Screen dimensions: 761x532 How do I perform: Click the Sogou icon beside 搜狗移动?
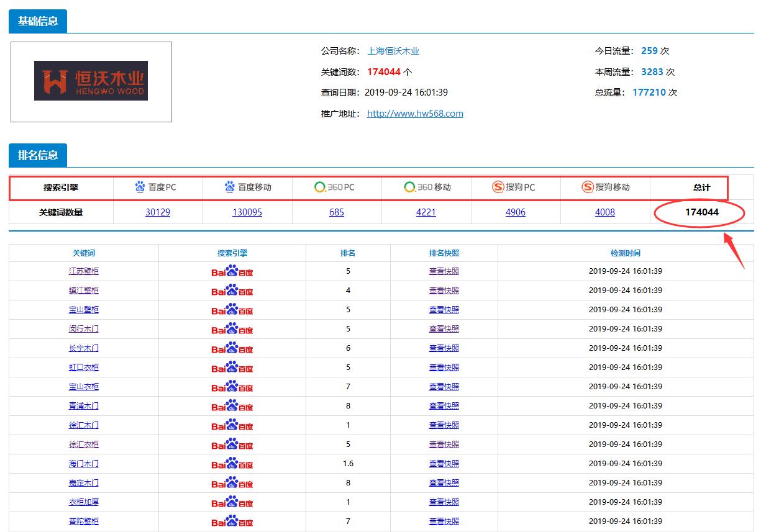[588, 187]
